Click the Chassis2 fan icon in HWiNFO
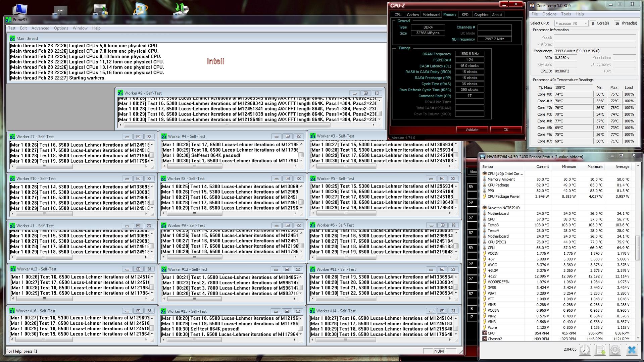The width and height of the screenshot is (644, 362). click(x=484, y=339)
